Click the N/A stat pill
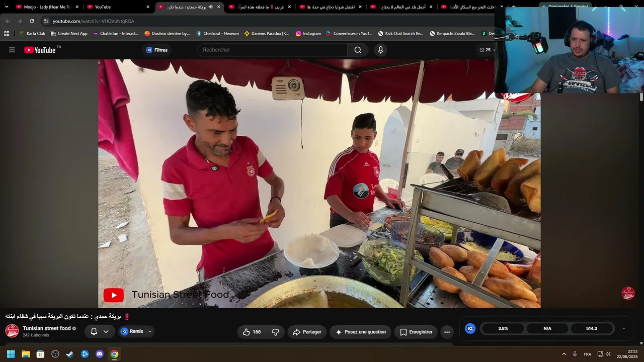644x362 pixels. tap(547, 328)
